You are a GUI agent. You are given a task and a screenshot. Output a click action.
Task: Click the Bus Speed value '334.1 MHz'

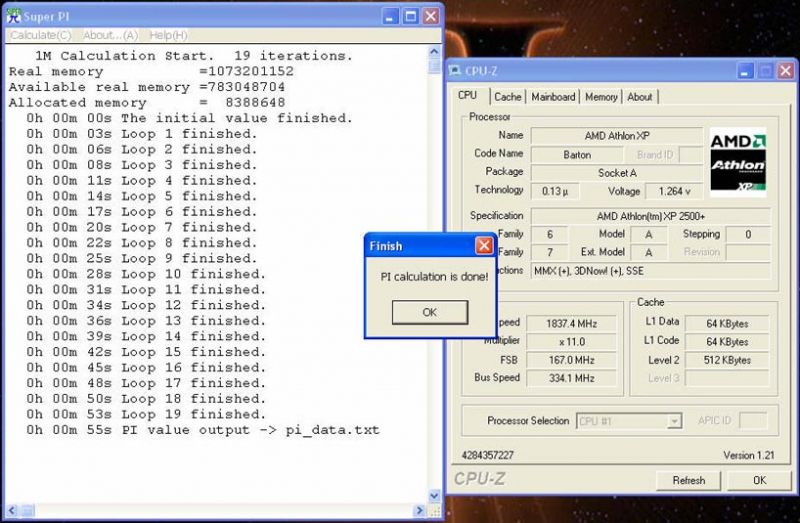tap(571, 378)
